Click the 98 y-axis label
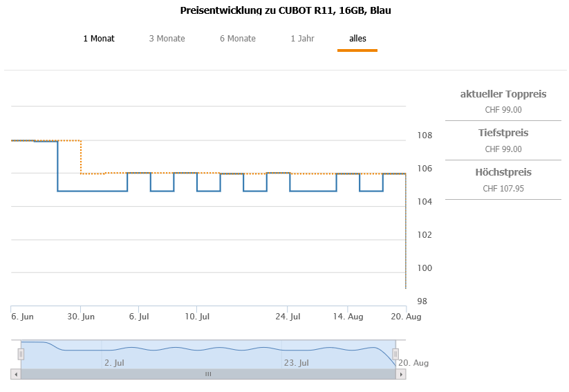 click(x=422, y=301)
